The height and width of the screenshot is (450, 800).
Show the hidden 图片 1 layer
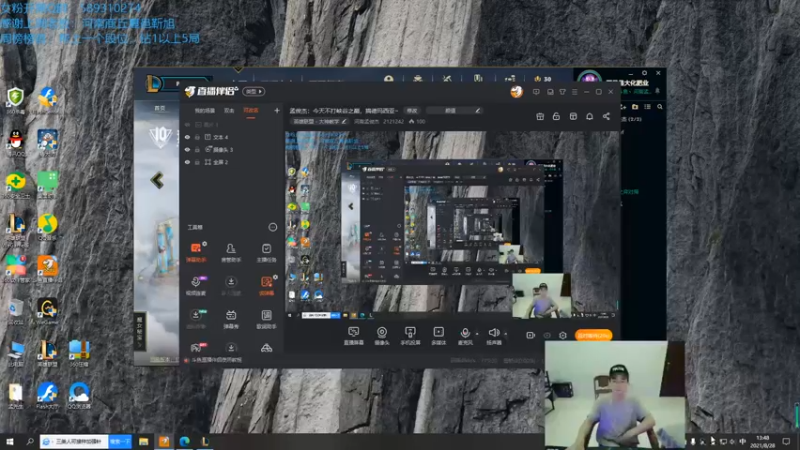coord(187,124)
